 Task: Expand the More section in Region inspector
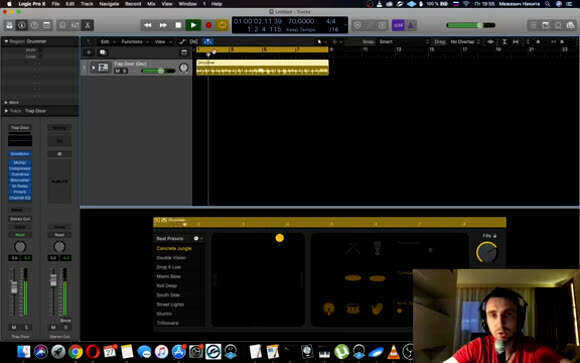point(6,102)
